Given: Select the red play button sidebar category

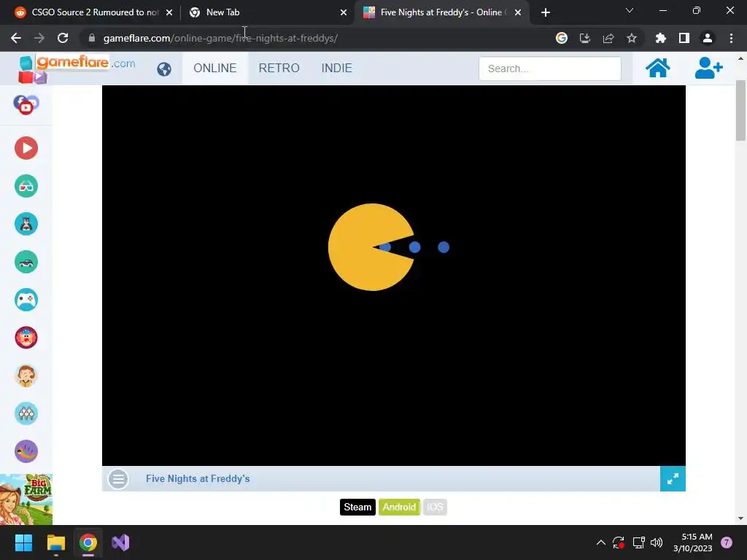Looking at the screenshot, I should [x=26, y=148].
